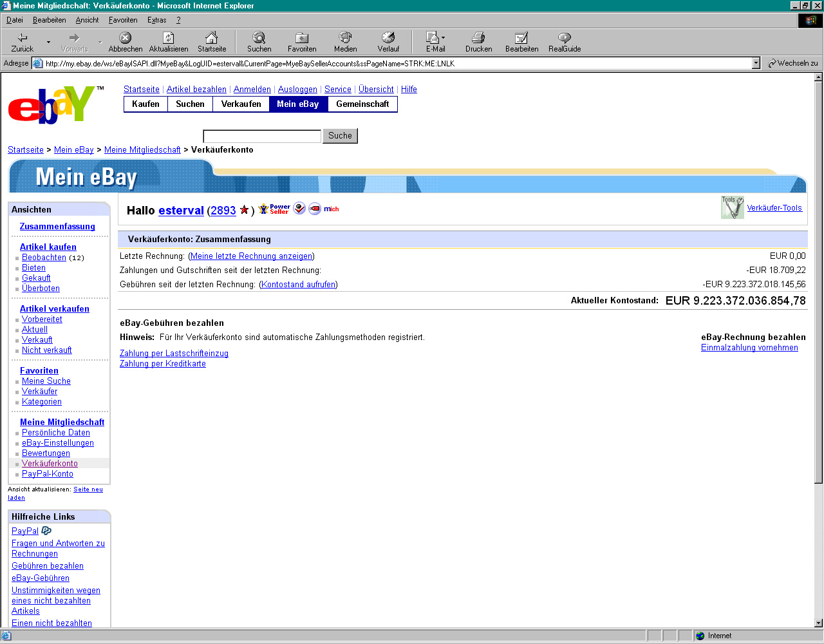Open the E-Mail dropdown arrow
Viewport: 824px width, 644px height.
click(443, 37)
